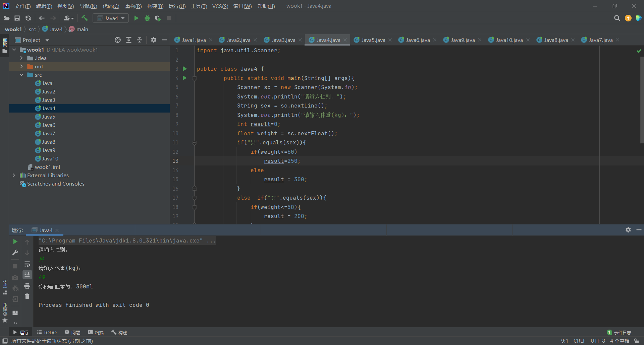Click the editor vertical scrollbar
Viewport: 644px width, 345px height.
point(641,100)
